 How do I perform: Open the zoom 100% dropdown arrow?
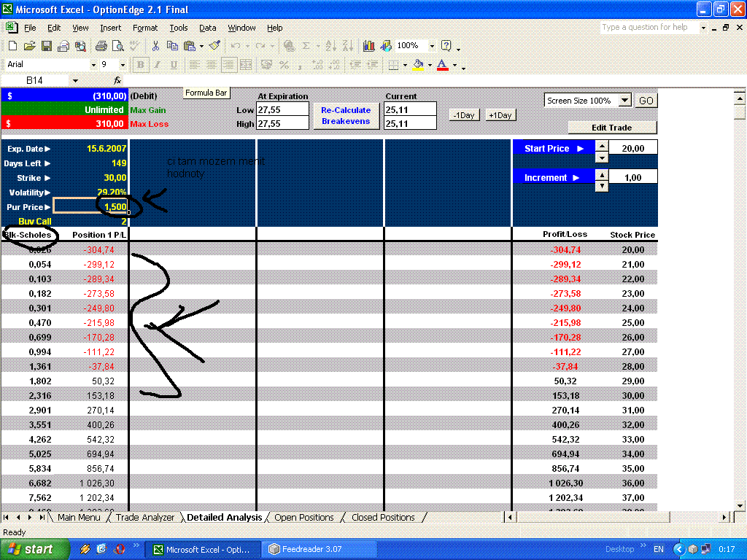[432, 46]
